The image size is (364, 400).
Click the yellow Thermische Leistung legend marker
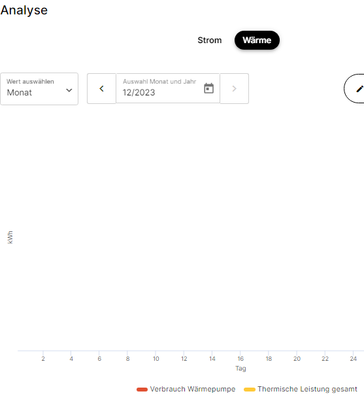(x=250, y=389)
